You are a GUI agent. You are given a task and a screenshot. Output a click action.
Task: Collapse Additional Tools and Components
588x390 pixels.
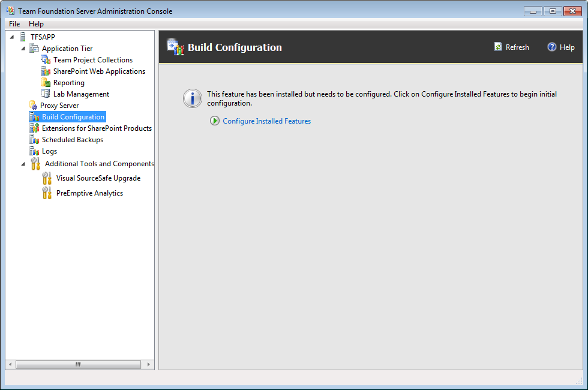pos(23,163)
